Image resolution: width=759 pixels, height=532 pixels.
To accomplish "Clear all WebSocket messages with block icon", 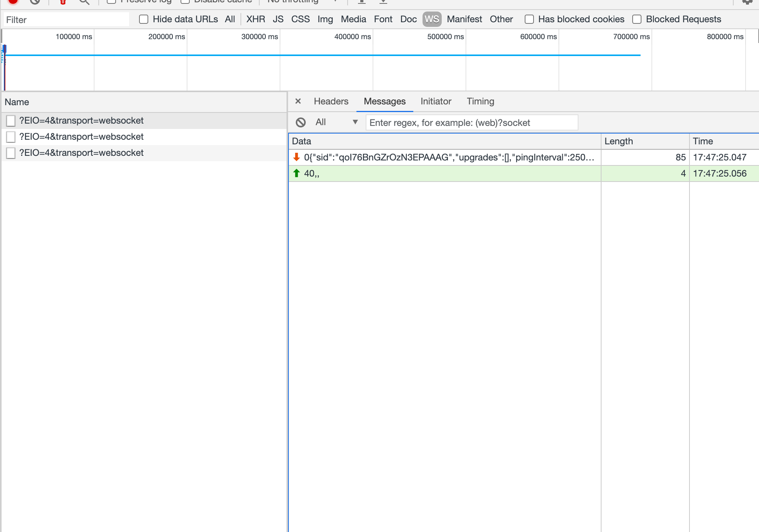I will [301, 122].
